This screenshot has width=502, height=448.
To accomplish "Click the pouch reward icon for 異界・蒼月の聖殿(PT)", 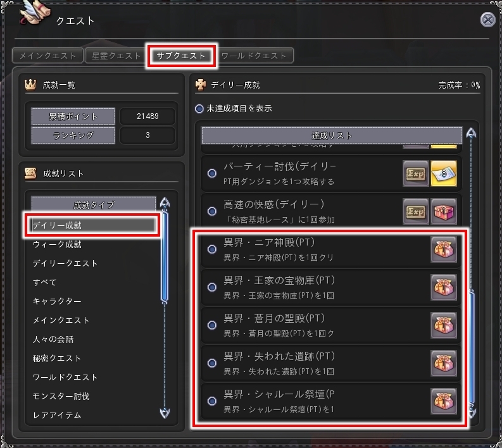I will click(444, 325).
